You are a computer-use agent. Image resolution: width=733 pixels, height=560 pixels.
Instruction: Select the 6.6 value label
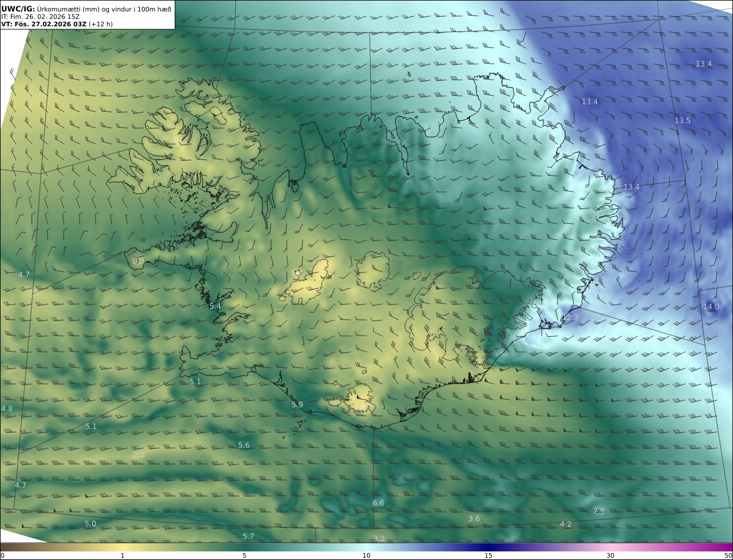coord(379,503)
